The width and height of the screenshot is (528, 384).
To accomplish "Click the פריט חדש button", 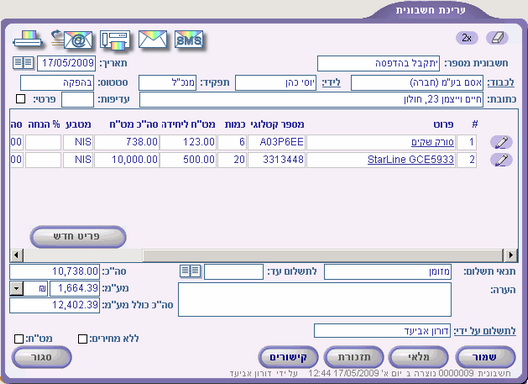I will click(x=78, y=237).
